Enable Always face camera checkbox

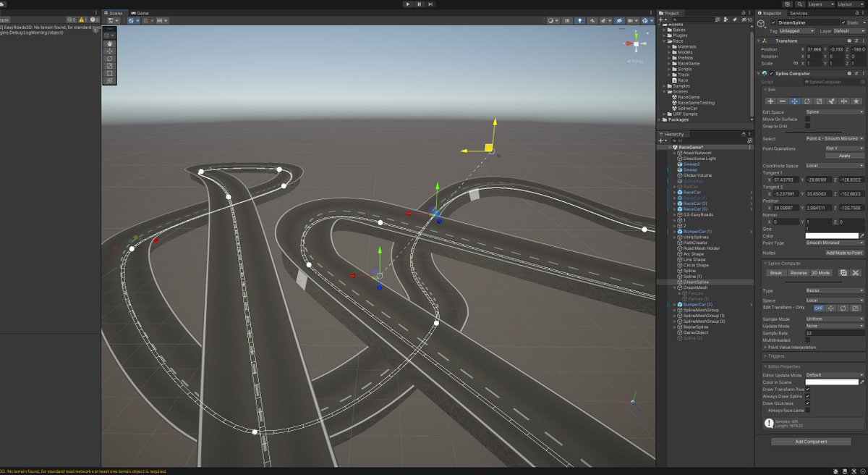click(808, 411)
